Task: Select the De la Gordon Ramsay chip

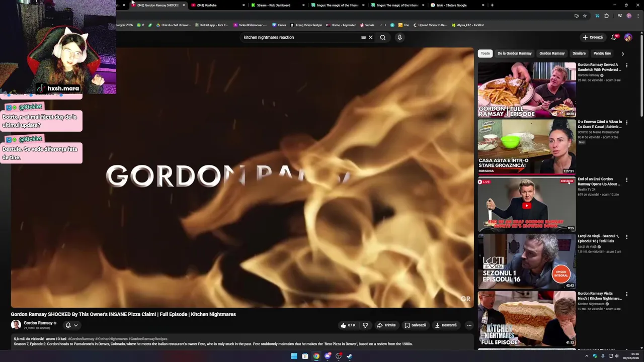Action: click(x=515, y=53)
